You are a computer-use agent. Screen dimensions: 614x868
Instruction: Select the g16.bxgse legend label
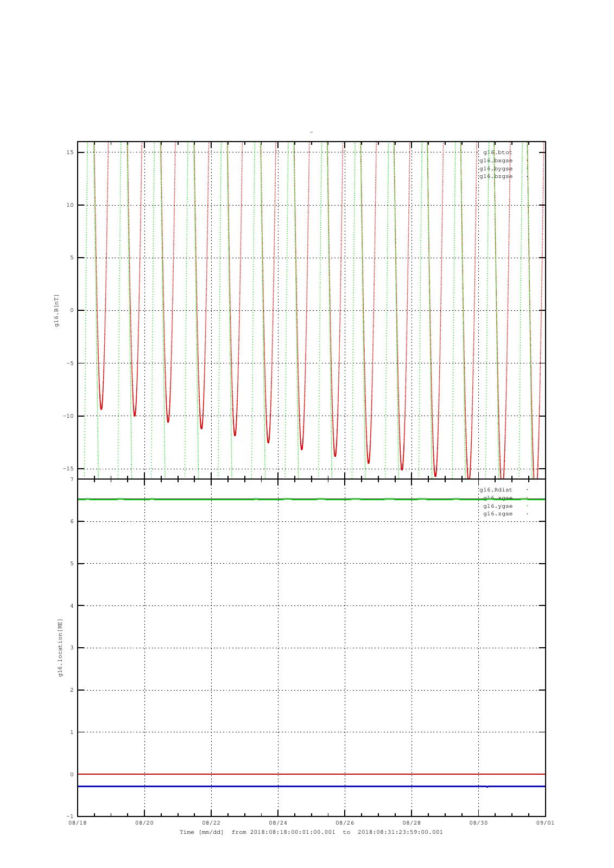(496, 161)
